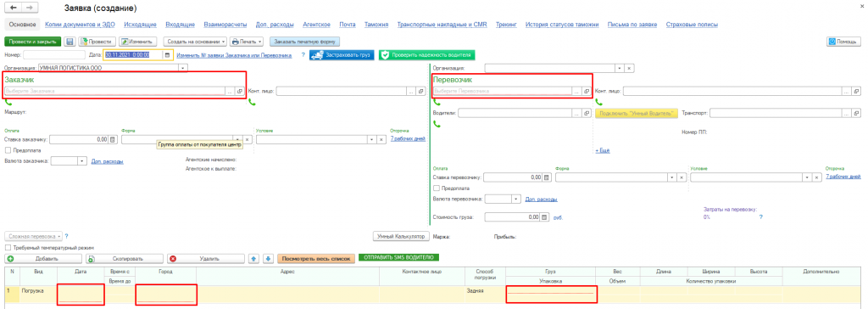Open the Создать на основании dropdown
Image resolution: width=868 pixels, height=309 pixels.
tap(195, 42)
